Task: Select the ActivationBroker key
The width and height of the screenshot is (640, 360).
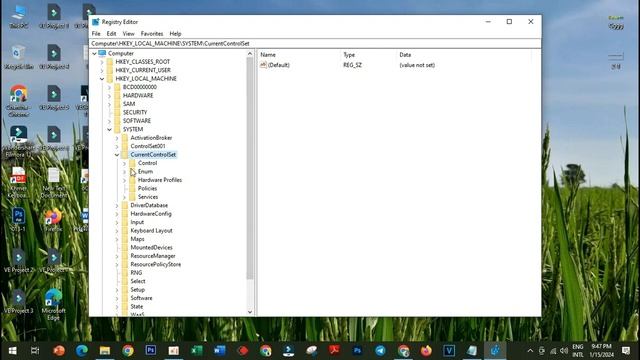Action: (x=151, y=138)
